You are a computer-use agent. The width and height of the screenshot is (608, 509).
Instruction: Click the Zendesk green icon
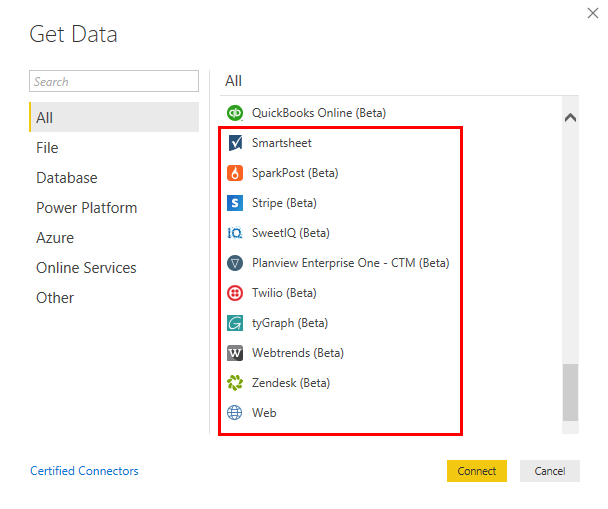(x=235, y=383)
